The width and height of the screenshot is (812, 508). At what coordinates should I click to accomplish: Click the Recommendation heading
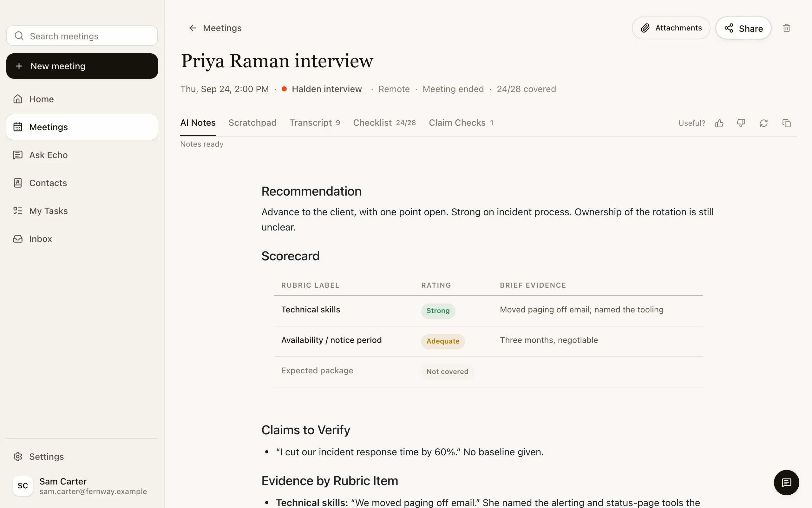[311, 191]
